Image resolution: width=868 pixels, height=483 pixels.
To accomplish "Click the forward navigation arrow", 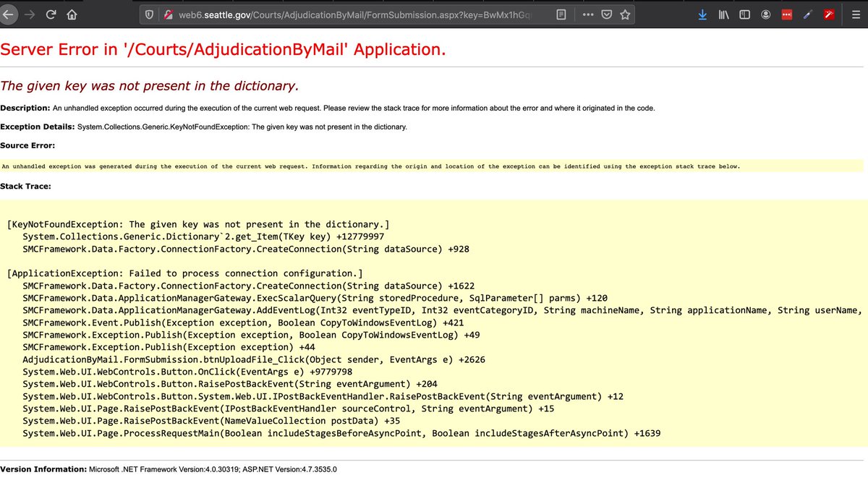I will (28, 14).
